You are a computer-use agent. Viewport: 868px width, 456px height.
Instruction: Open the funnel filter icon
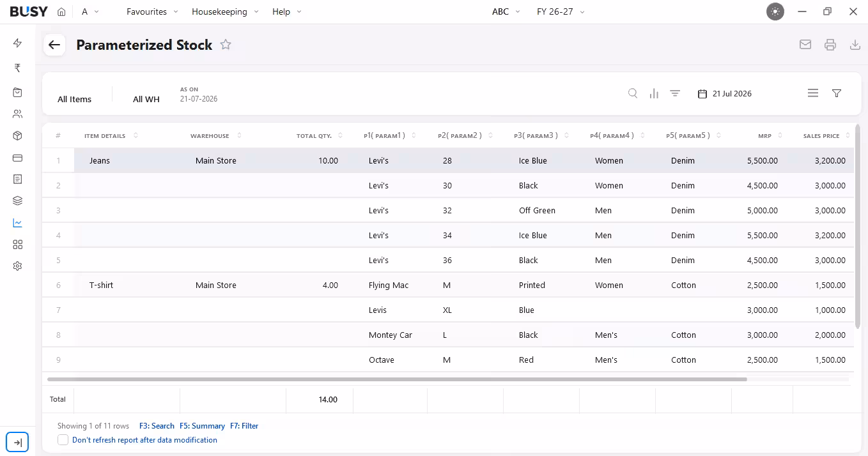click(837, 93)
